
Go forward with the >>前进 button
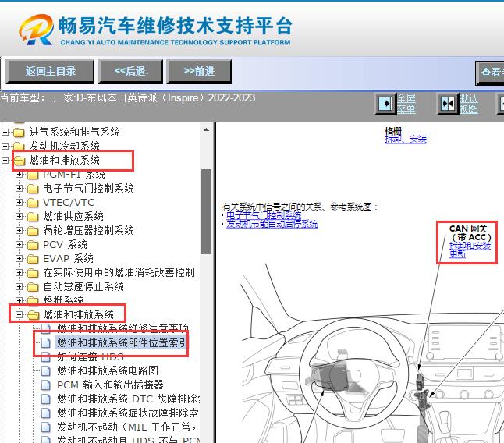(x=199, y=71)
